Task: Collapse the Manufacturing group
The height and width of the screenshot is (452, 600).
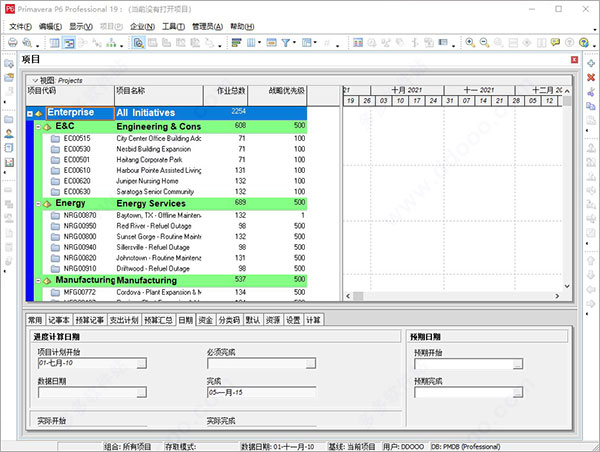Action: tap(38, 281)
